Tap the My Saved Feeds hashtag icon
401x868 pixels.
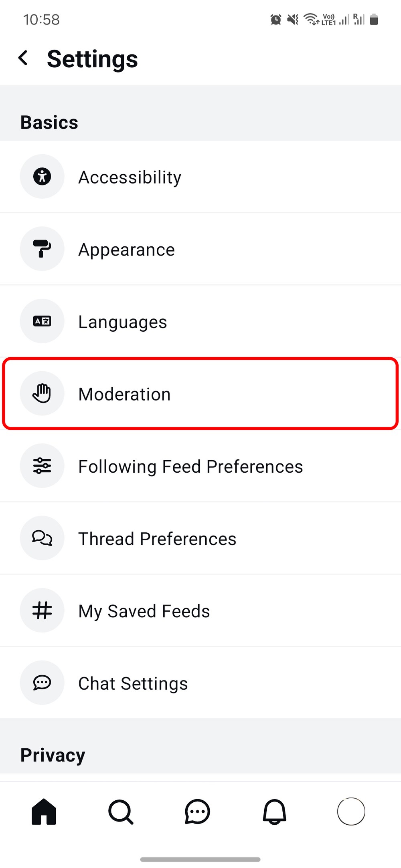point(42,610)
